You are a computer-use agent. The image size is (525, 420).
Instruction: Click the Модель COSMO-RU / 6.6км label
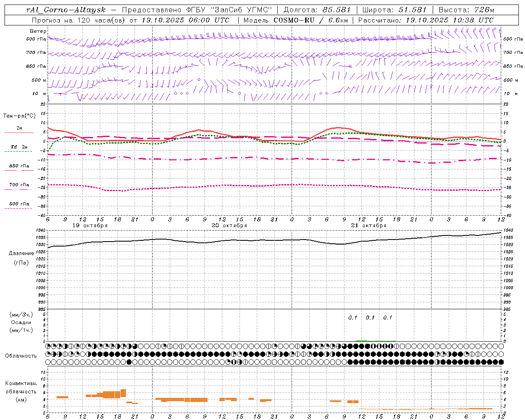(x=295, y=20)
